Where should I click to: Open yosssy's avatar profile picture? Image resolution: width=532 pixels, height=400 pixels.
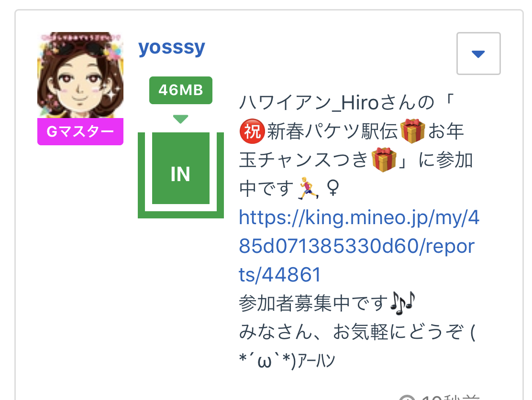(80, 75)
